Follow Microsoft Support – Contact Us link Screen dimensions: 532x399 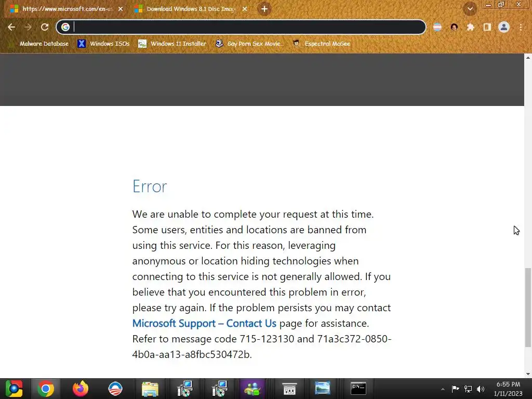click(204, 323)
